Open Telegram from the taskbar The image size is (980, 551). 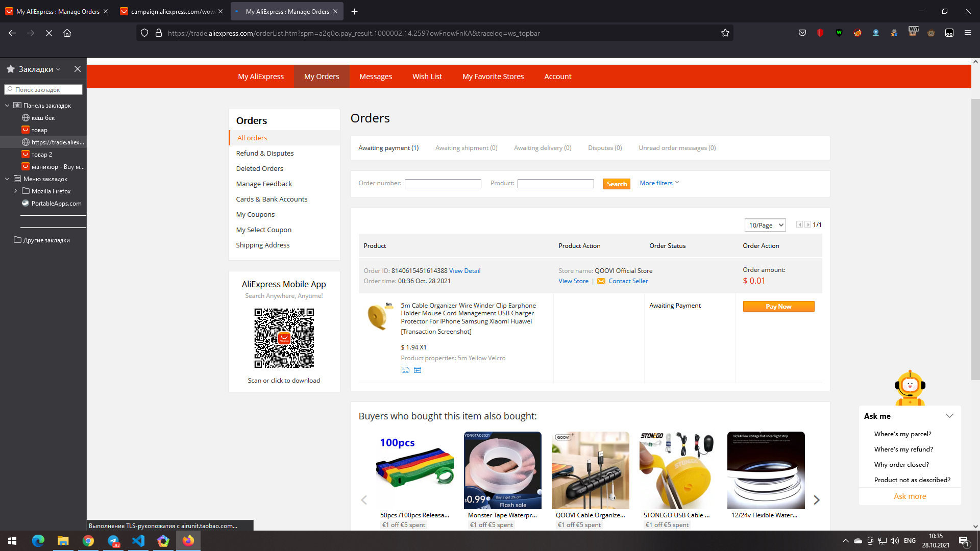[113, 541]
